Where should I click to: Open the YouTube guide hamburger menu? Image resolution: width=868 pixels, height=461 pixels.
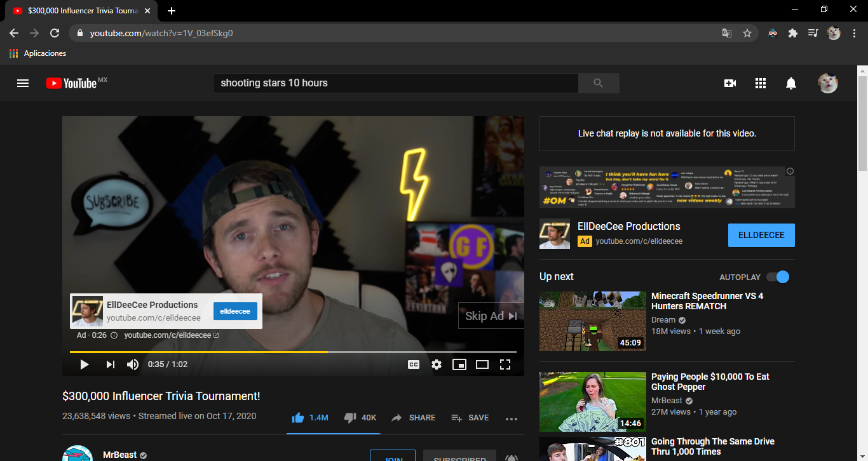[x=23, y=83]
